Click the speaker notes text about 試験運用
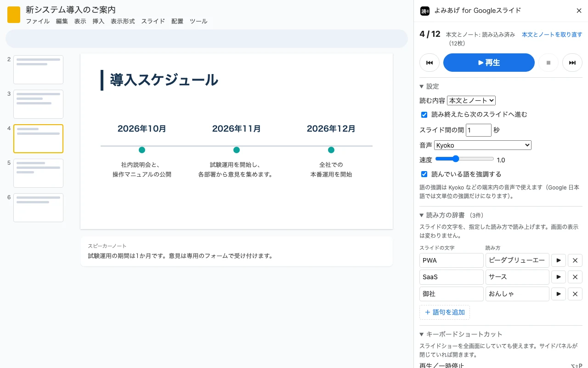This screenshot has width=588, height=368. point(181,256)
